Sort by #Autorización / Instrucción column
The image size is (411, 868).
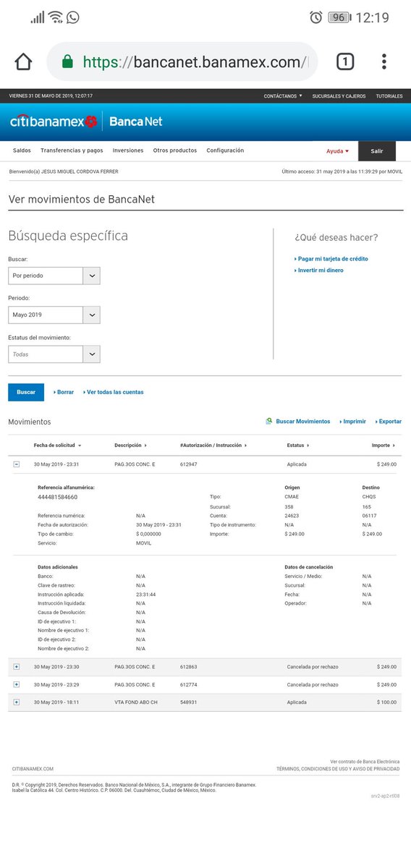point(213,446)
